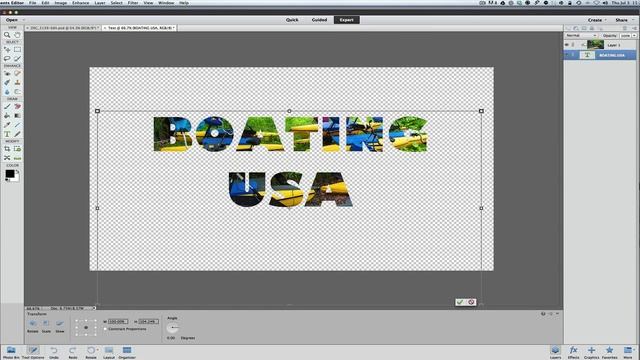
Task: Select the Blur tool
Action: (x=7, y=92)
